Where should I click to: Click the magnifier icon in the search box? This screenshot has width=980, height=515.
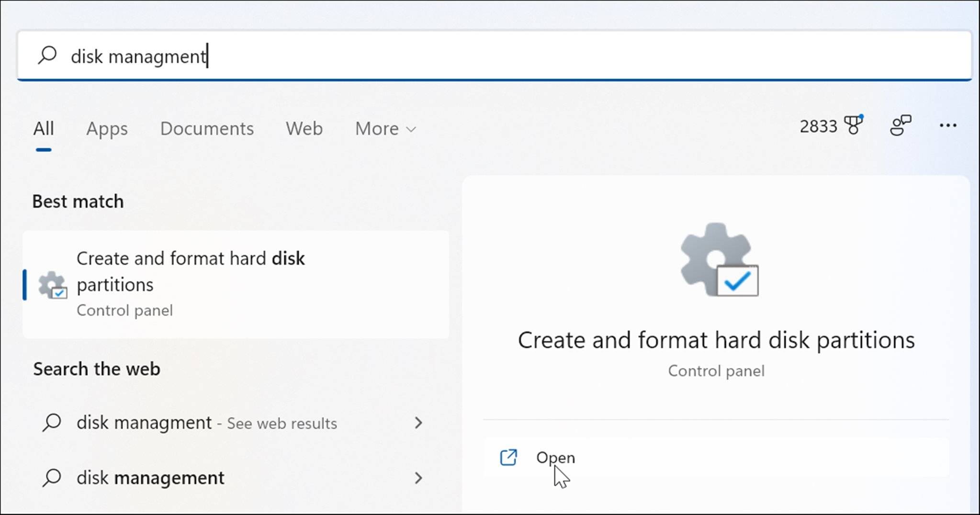coord(47,56)
